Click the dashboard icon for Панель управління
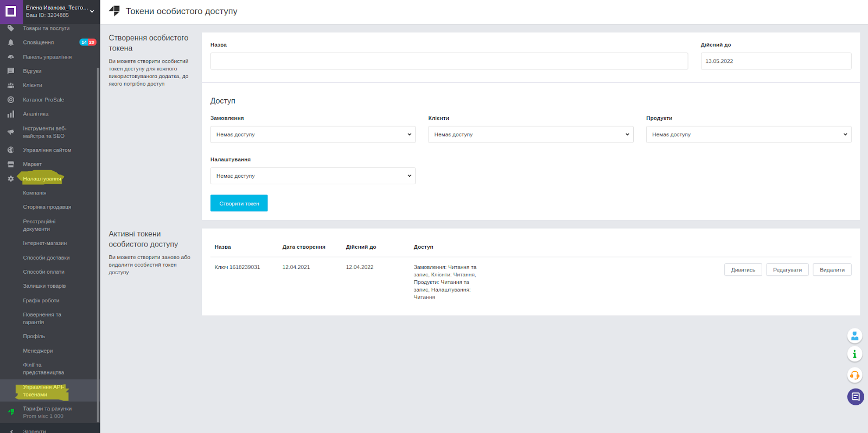The width and height of the screenshot is (868, 433). coord(11,57)
